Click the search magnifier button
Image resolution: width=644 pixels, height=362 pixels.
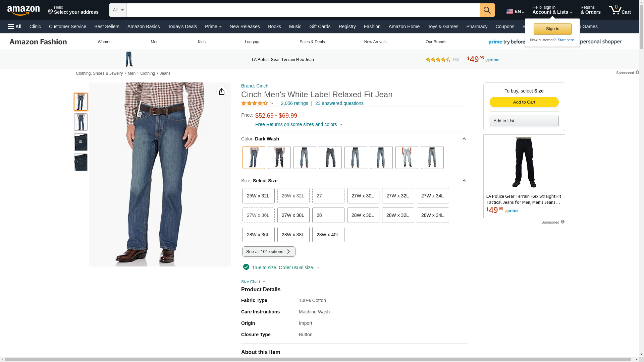[x=487, y=10]
